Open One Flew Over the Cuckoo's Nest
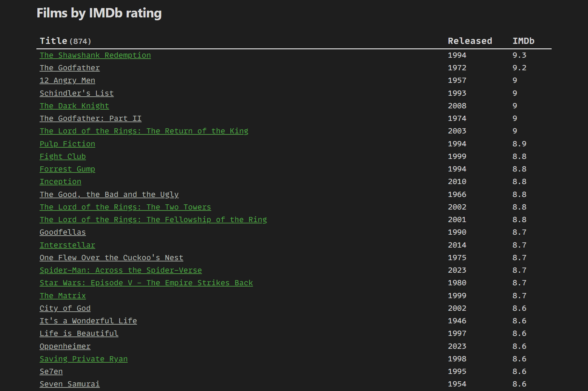The image size is (588, 391). point(111,258)
